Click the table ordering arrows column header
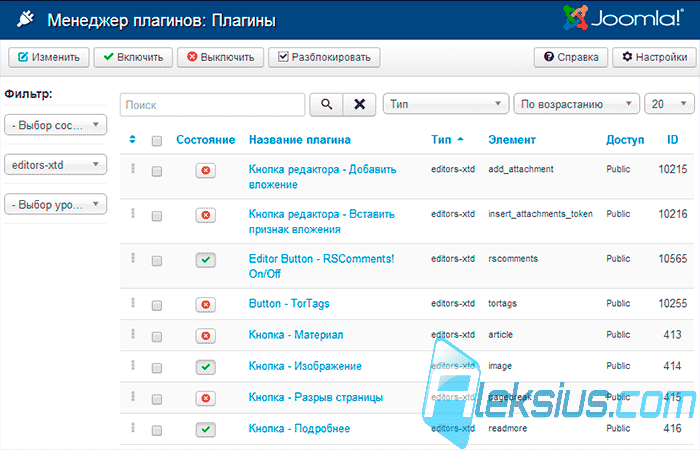700x450 pixels. point(132,139)
